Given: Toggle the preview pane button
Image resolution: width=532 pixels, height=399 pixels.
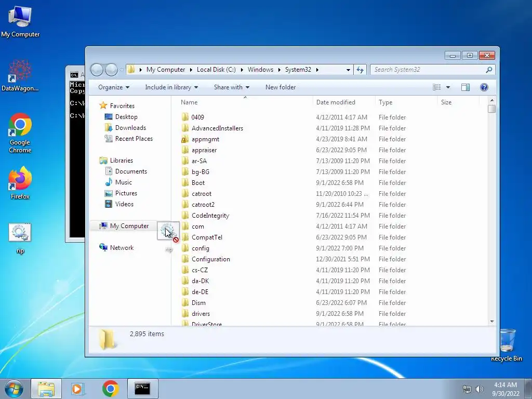Looking at the screenshot, I should point(465,87).
